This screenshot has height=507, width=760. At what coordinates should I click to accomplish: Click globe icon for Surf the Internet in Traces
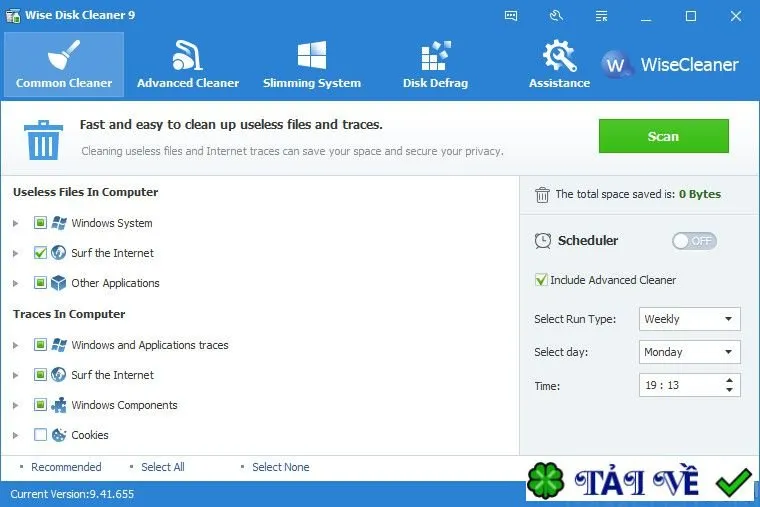(x=59, y=375)
